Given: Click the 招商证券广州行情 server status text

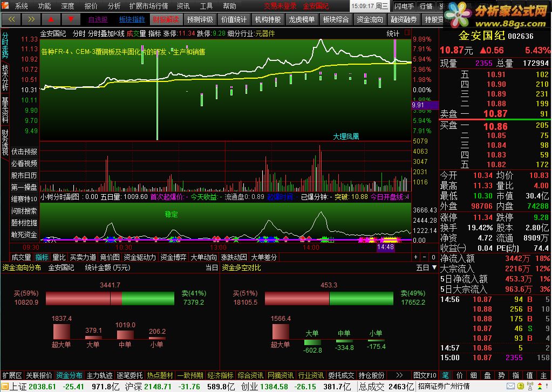Looking at the screenshot, I should (444, 387).
